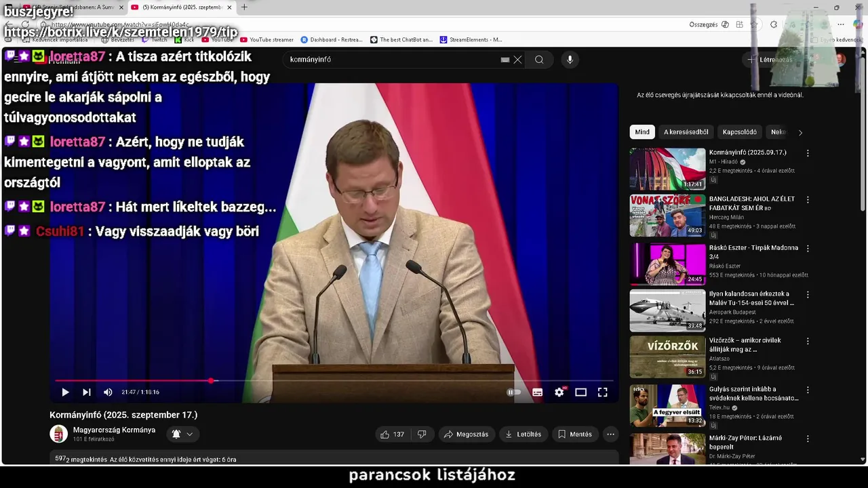Open video player settings gear
Viewport: 868px width, 488px height.
[x=559, y=392]
